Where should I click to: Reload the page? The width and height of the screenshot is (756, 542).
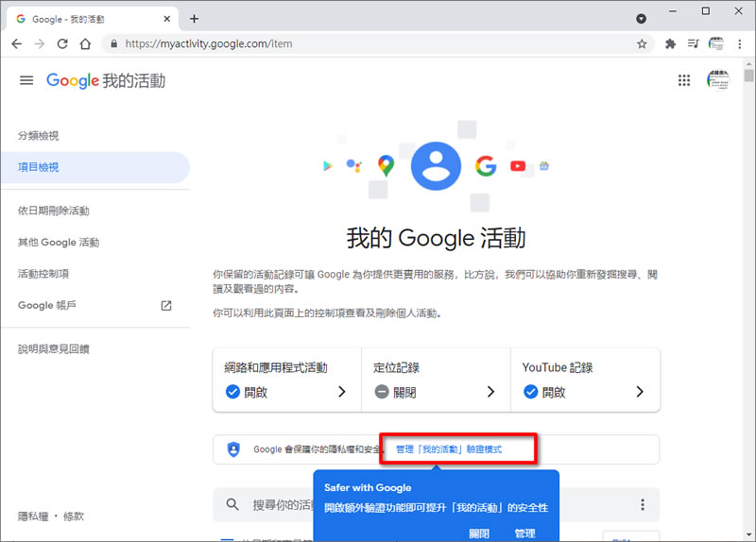62,43
